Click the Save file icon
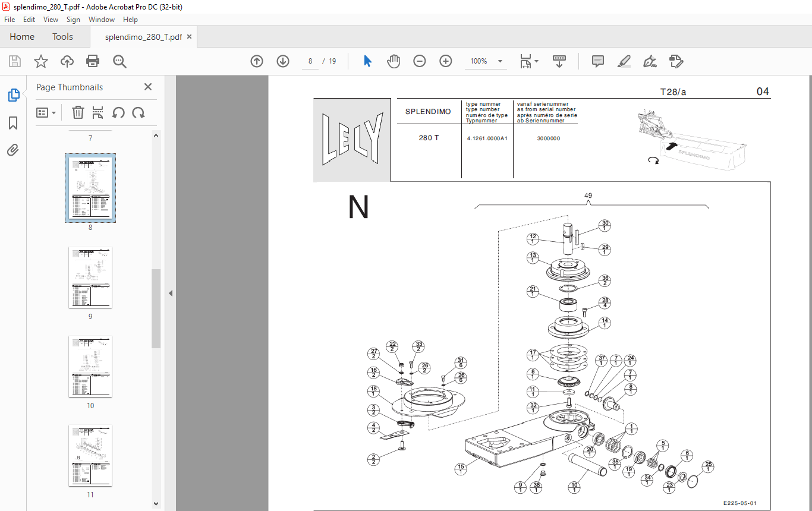 point(15,61)
